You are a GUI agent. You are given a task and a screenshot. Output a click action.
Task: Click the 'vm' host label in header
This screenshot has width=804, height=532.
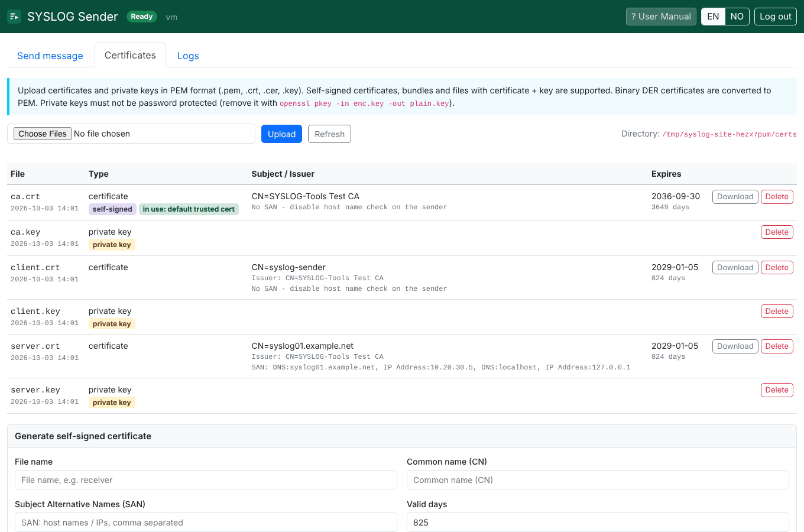pyautogui.click(x=171, y=17)
